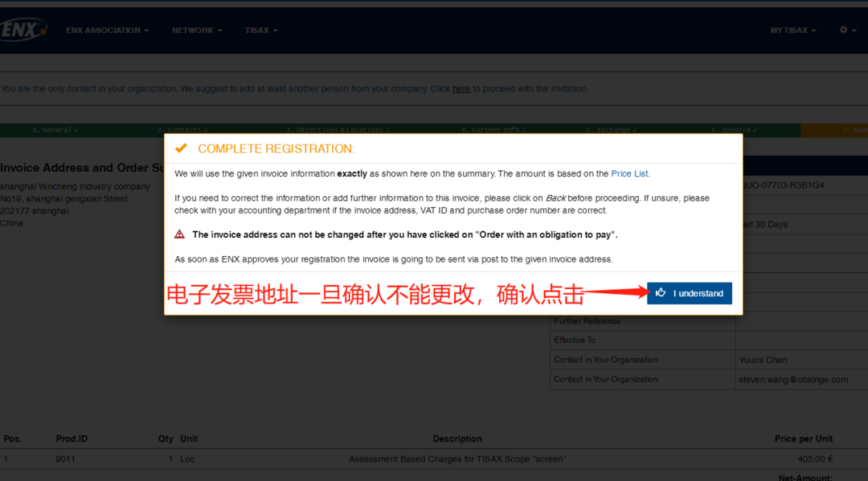Go to step 1. General
The width and height of the screenshot is (868, 481).
(x=55, y=130)
